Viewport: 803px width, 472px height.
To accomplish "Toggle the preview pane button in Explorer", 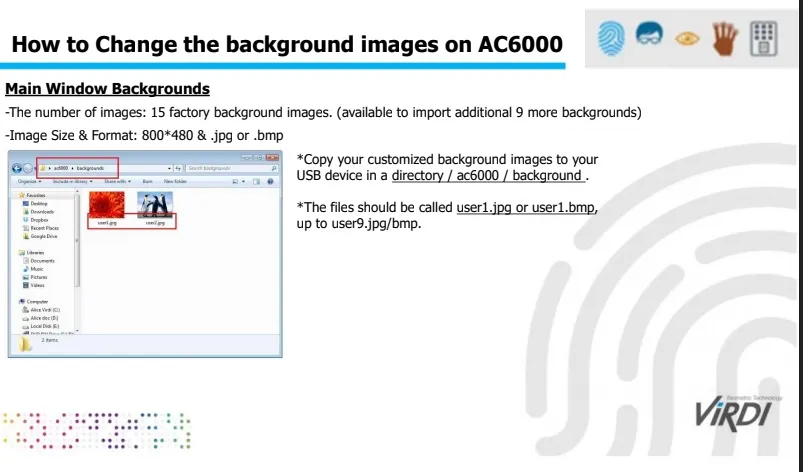I will coord(256,182).
